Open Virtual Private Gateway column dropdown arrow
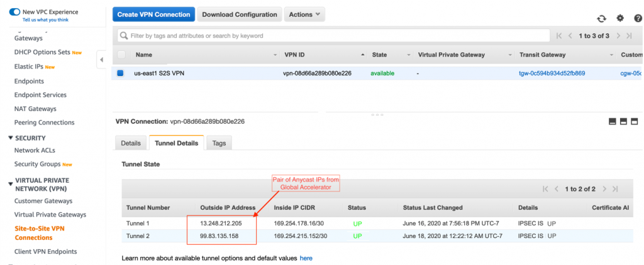Screen dimensions: 644x265 coord(510,55)
